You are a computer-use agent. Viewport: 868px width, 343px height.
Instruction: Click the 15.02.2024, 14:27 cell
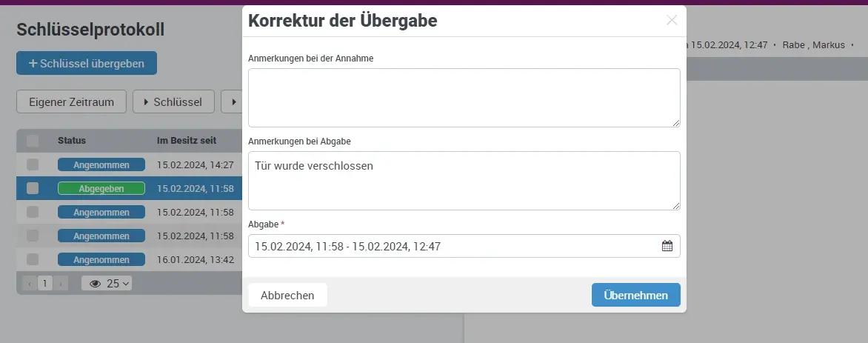[196, 164]
